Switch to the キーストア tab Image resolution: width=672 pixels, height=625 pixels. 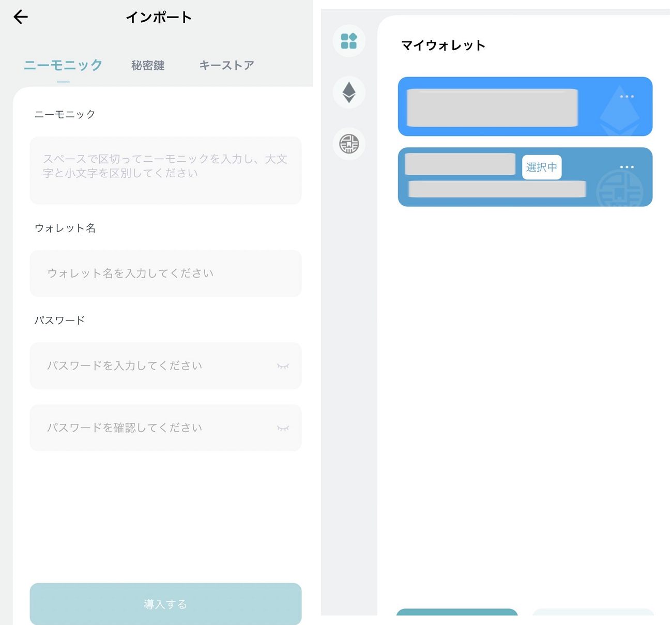point(226,65)
